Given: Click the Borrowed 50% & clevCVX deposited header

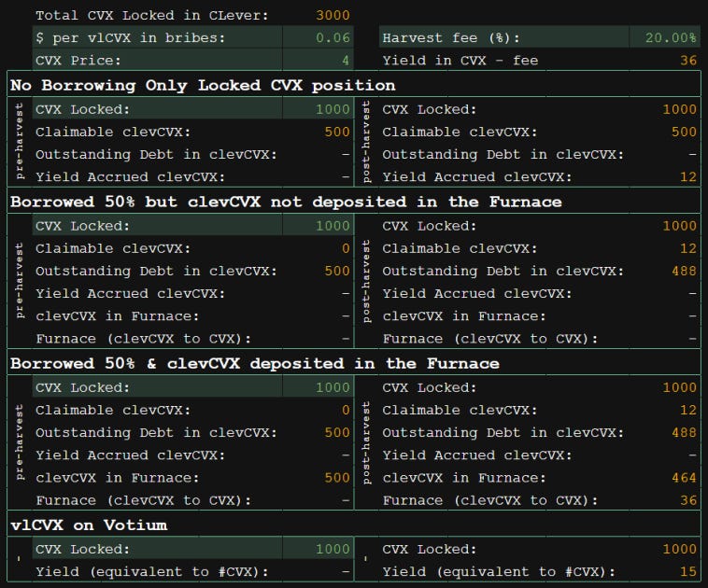Looking at the screenshot, I should coord(254,363).
